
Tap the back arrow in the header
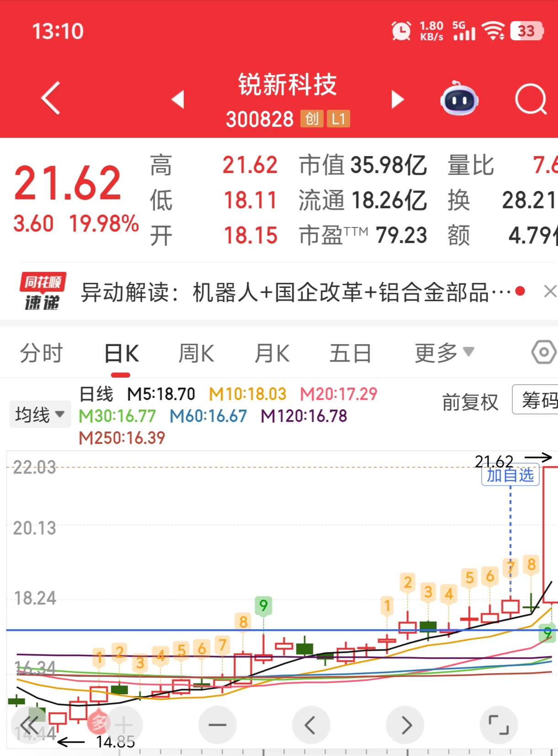point(51,98)
